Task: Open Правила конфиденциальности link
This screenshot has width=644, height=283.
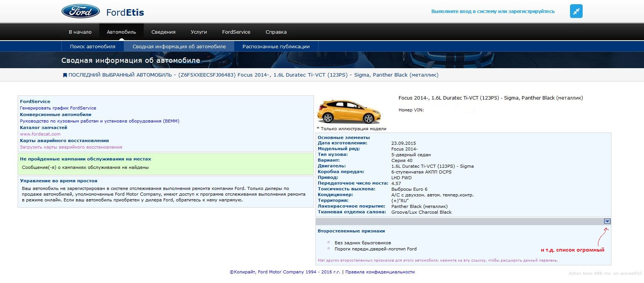Action: [x=380, y=272]
